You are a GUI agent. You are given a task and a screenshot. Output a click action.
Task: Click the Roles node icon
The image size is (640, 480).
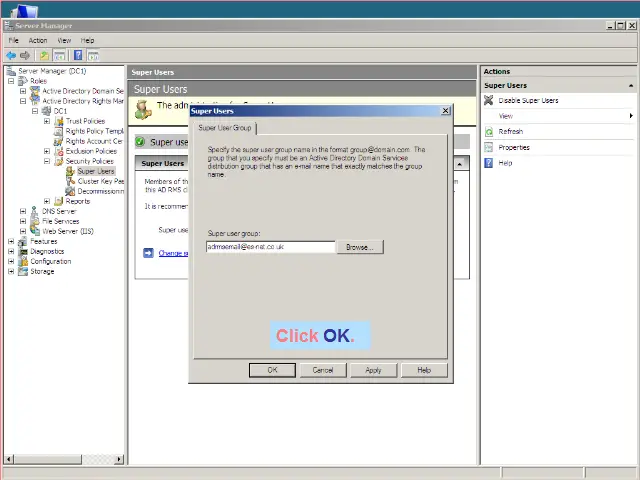23,81
